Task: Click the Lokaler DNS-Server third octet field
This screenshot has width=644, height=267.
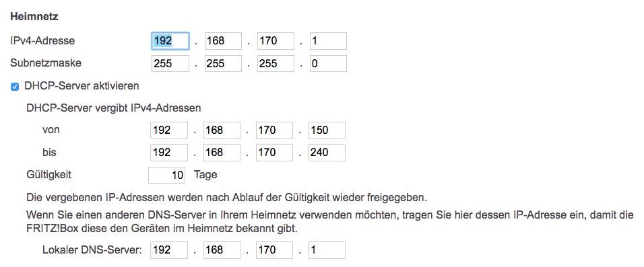Action: click(275, 250)
